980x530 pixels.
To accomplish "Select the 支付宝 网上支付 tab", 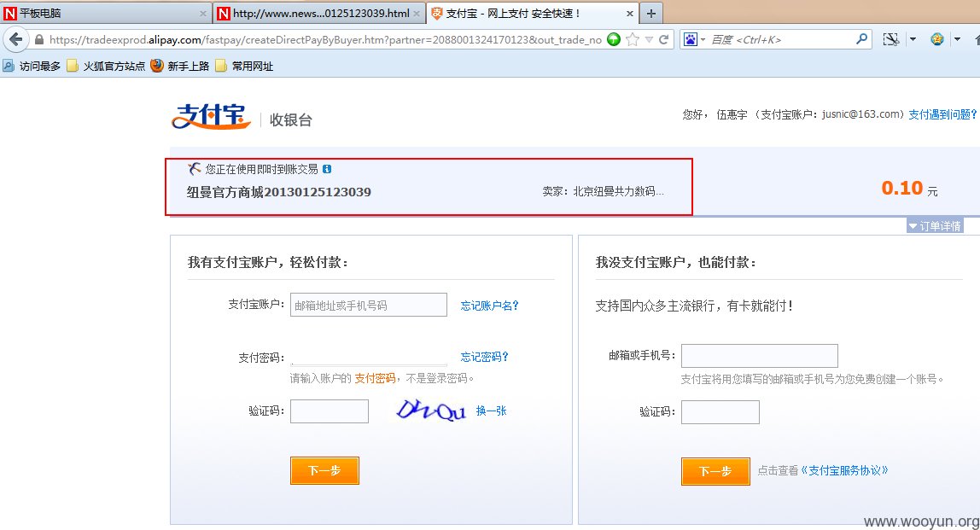I will [x=533, y=13].
